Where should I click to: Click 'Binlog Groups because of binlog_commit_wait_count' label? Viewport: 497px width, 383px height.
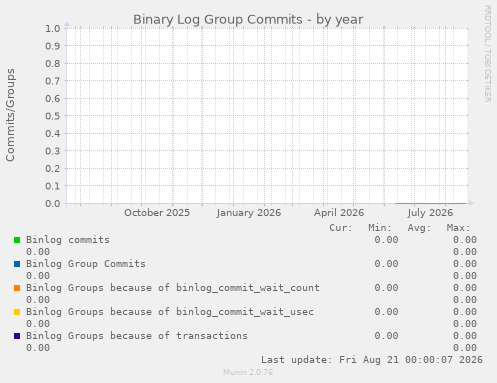click(x=173, y=288)
